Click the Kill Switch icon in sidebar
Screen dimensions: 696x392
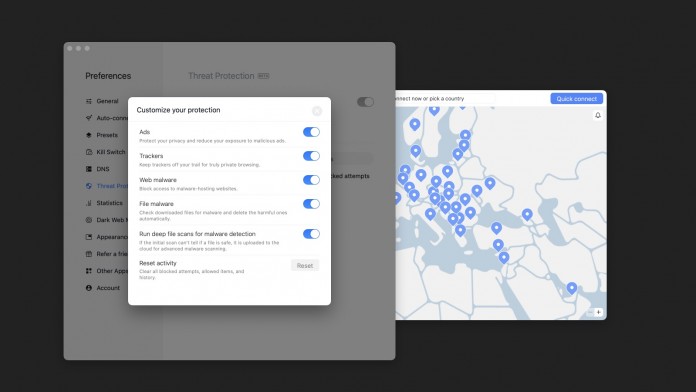89,152
